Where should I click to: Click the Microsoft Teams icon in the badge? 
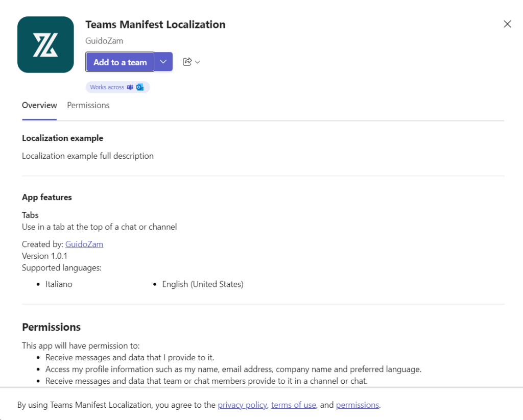click(130, 87)
